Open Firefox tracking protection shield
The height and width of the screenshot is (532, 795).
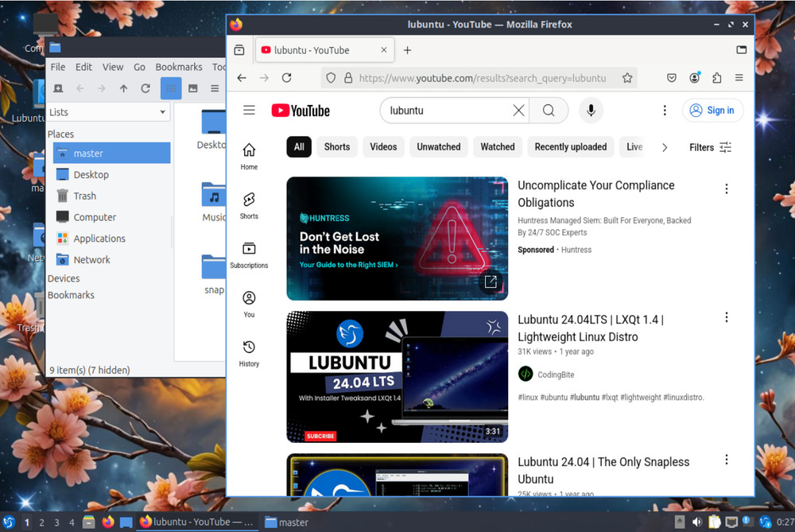click(x=330, y=78)
